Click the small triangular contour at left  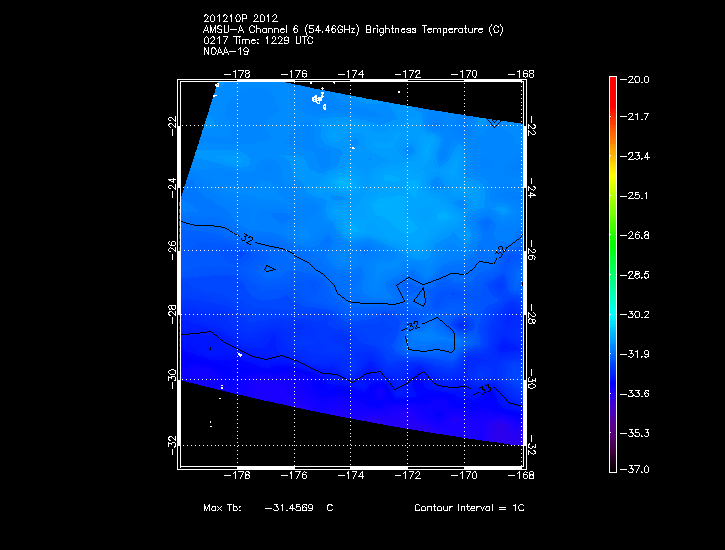pyautogui.click(x=269, y=268)
